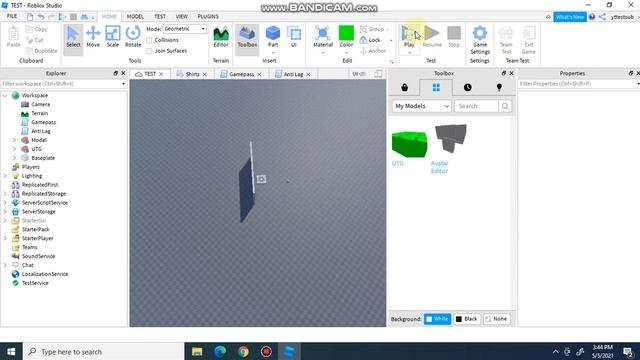Click the Paste clipboard button
Screen dimensions: 640x360
coord(13,37)
